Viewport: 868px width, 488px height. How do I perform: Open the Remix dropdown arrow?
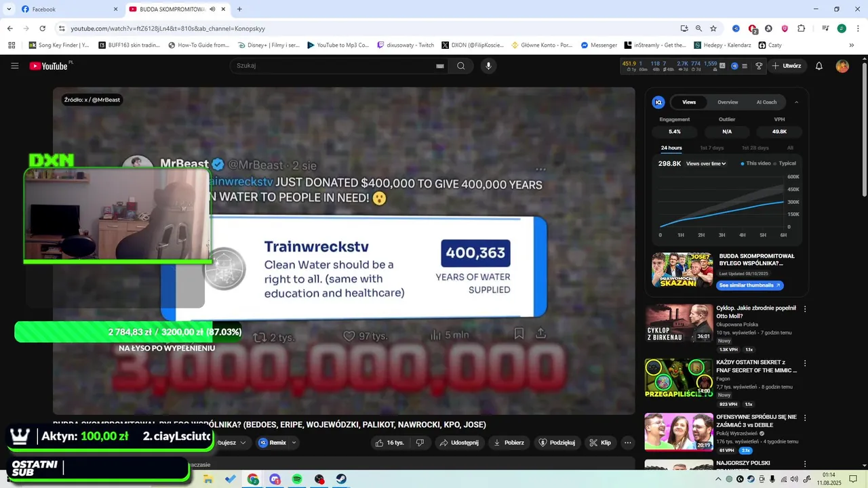pos(294,443)
